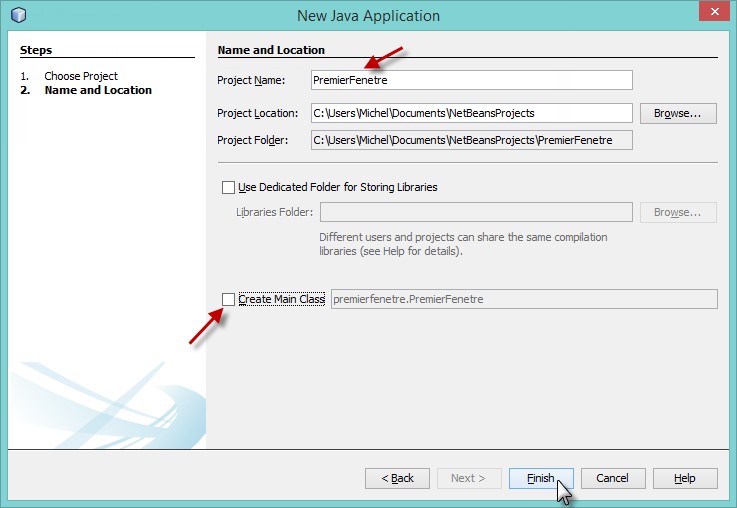Click the Steps heading
Image resolution: width=737 pixels, height=508 pixels.
click(x=36, y=50)
